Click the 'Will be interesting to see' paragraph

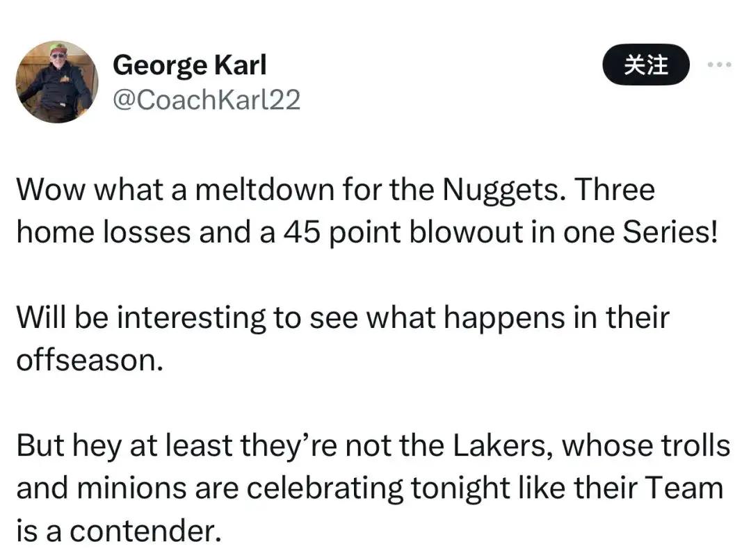(x=343, y=338)
